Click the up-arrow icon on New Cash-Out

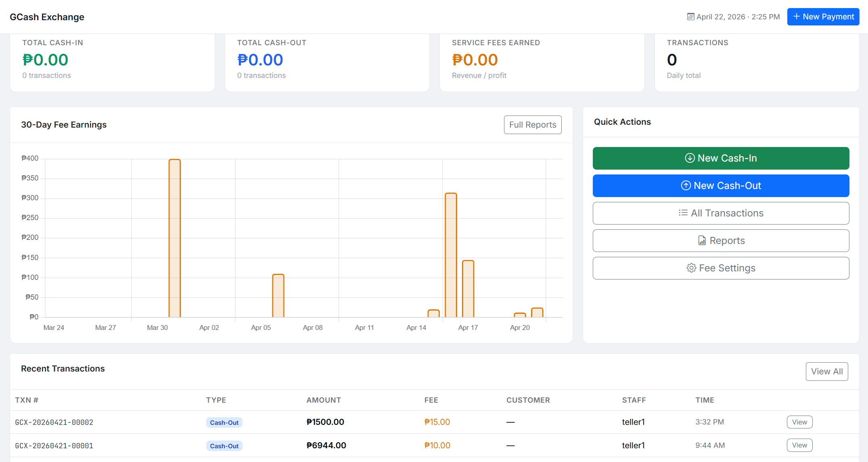point(686,185)
